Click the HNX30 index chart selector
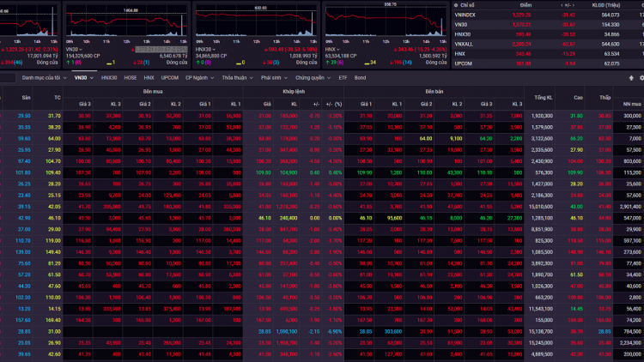This screenshot has width=644, height=362. 204,49
